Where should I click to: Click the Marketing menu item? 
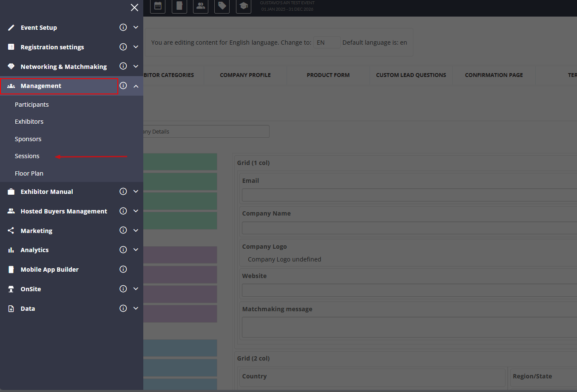click(x=37, y=231)
